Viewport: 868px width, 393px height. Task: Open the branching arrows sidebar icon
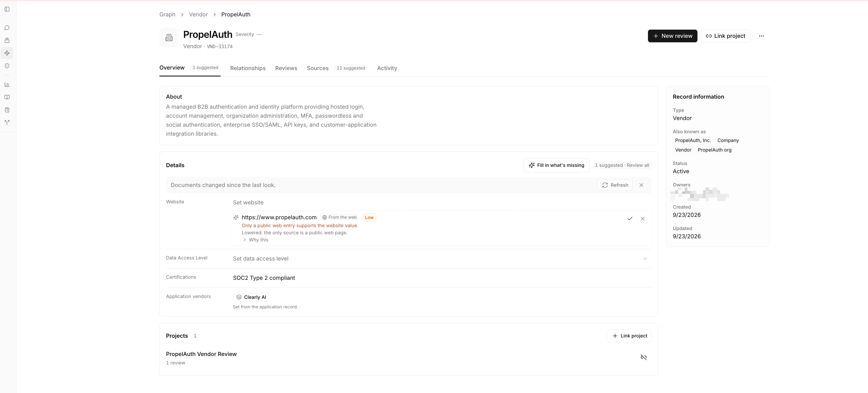[x=7, y=122]
